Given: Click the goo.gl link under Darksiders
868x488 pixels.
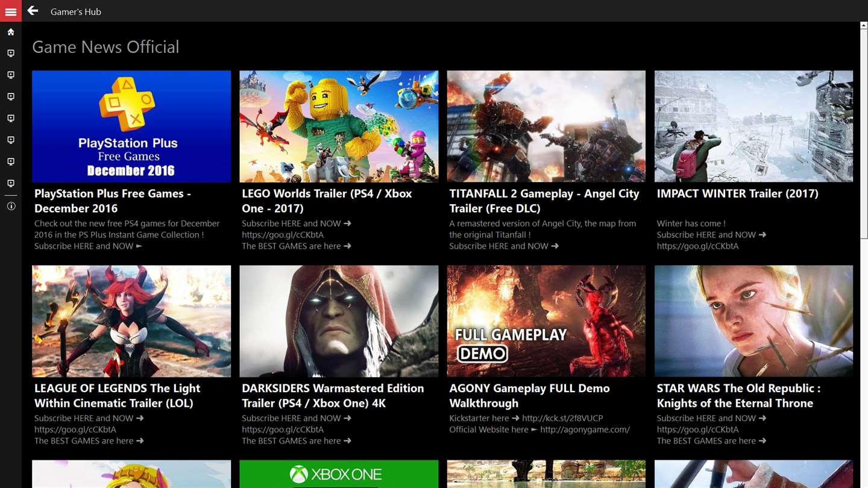Looking at the screenshot, I should pyautogui.click(x=283, y=430).
